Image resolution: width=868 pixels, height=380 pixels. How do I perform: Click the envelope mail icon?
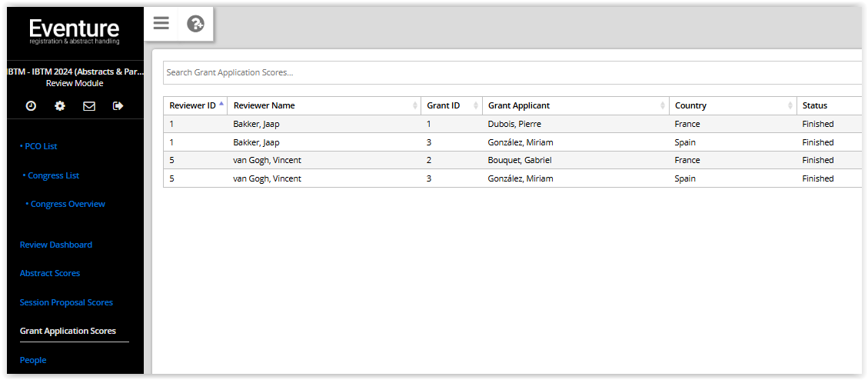(89, 106)
